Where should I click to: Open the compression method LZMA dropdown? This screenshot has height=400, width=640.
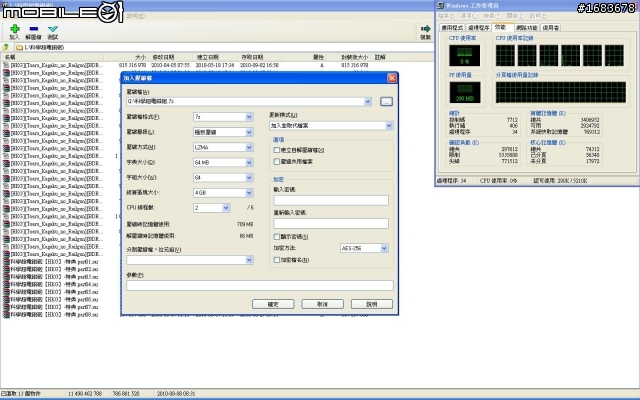tap(249, 147)
